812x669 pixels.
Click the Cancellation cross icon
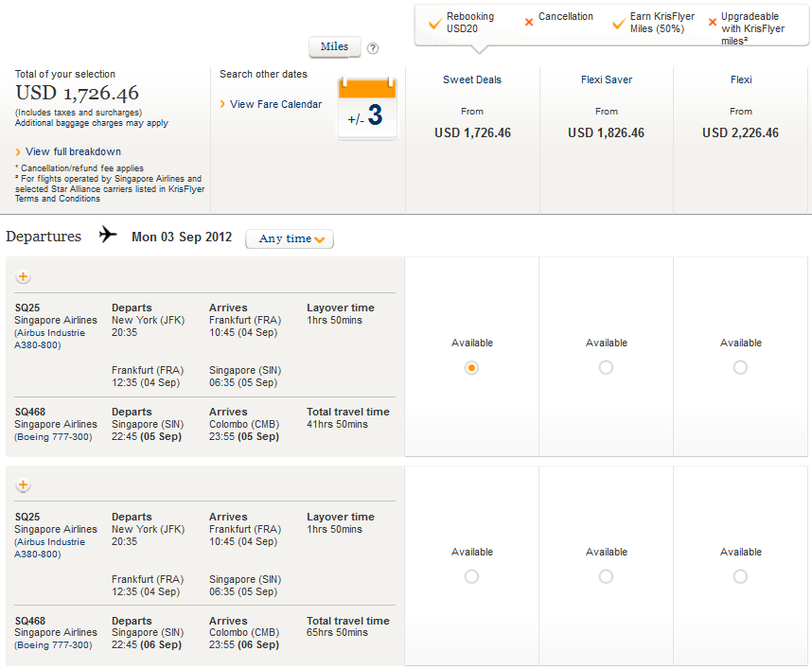click(529, 20)
